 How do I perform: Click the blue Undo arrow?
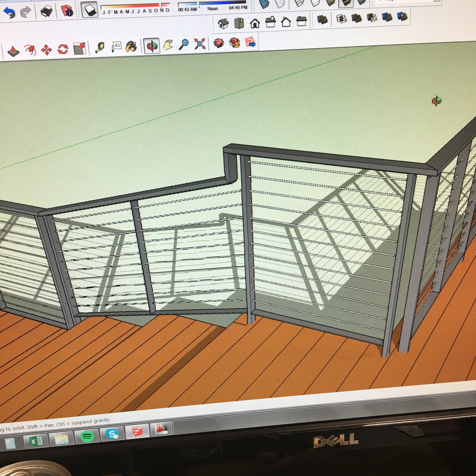(9, 12)
